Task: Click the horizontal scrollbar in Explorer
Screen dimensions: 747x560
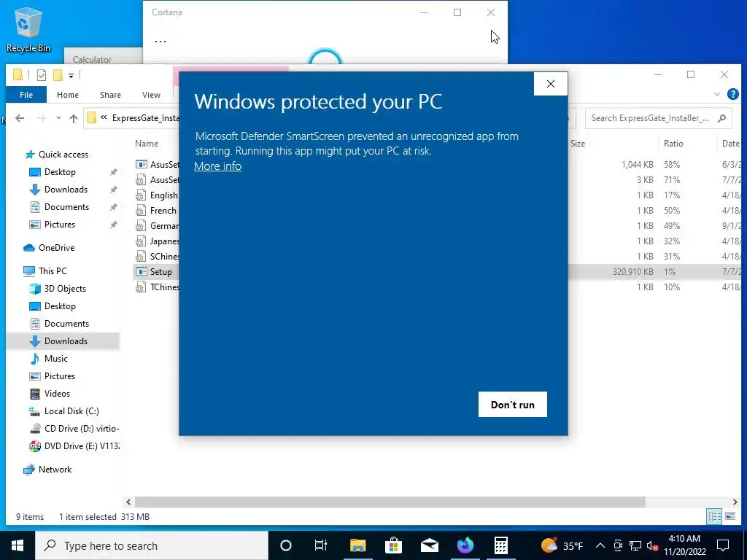Action: (x=390, y=502)
